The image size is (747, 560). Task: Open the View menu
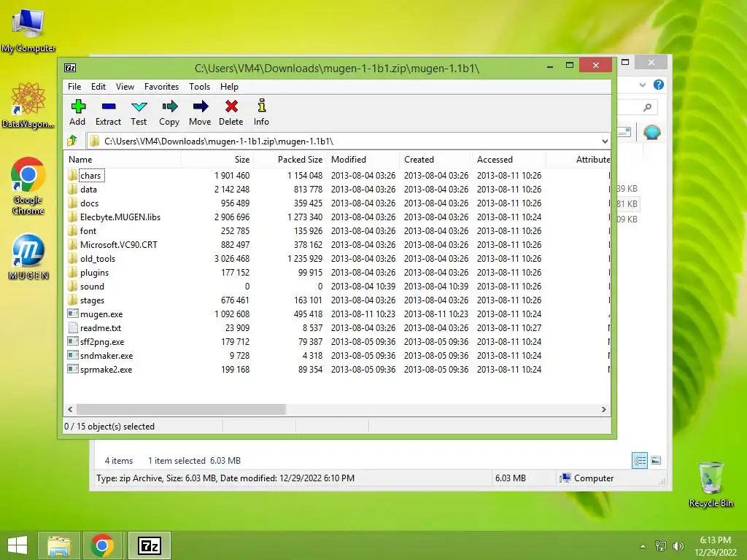(125, 86)
